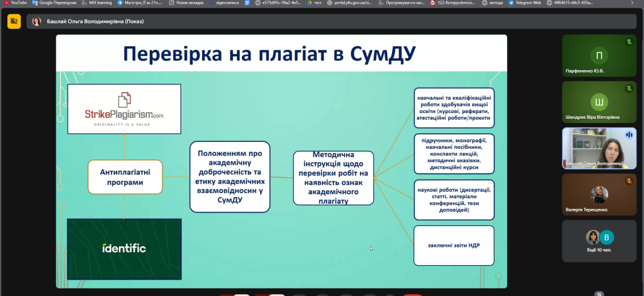Click the presenter avatar beside Башлай Ольга Володимирівна (Показ)
Screen dimensions: 644x296
37,21
